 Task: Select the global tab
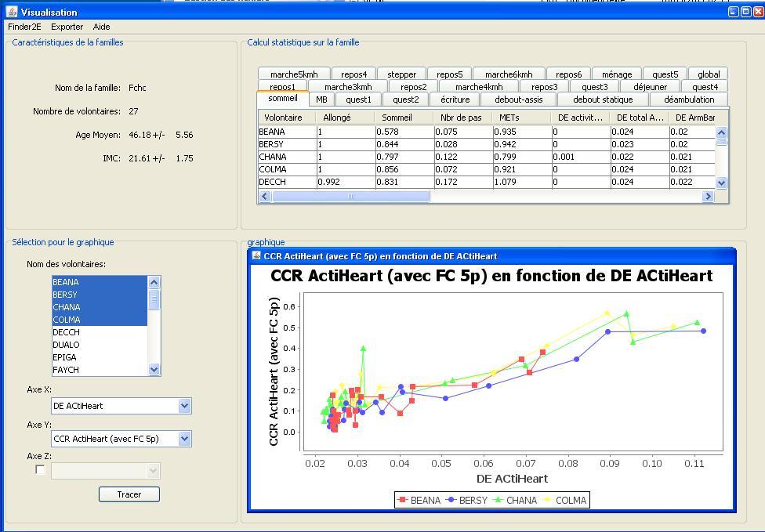tap(709, 74)
